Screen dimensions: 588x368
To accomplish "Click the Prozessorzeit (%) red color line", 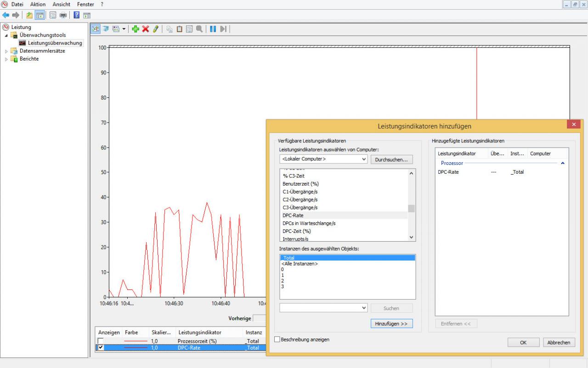I will coord(135,341).
